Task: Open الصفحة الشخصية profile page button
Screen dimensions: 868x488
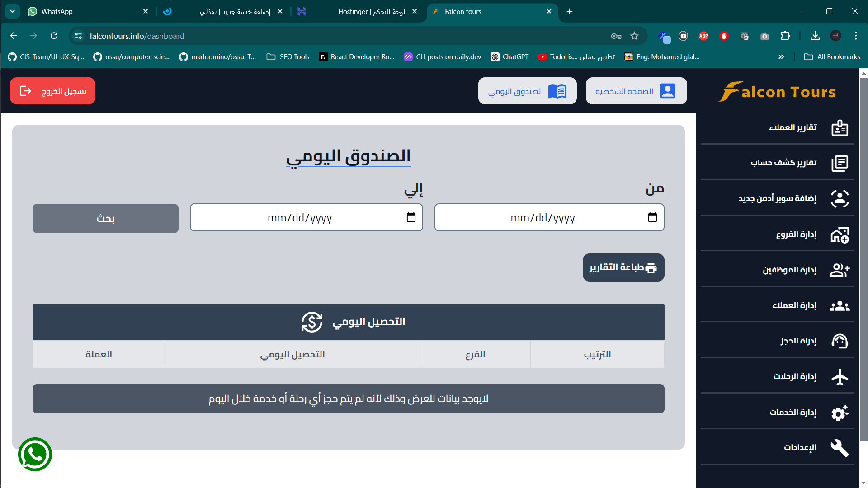Action: [636, 91]
